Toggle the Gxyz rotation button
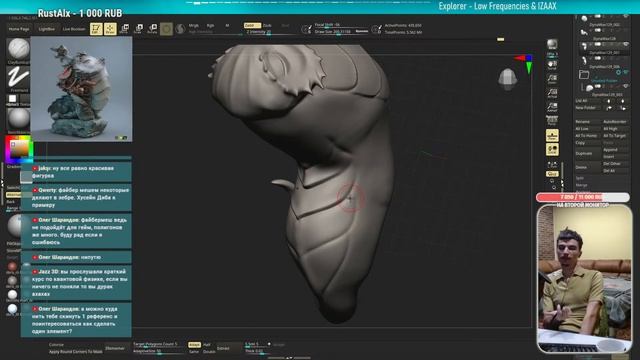Screen dimensions: 640x360 552,174
